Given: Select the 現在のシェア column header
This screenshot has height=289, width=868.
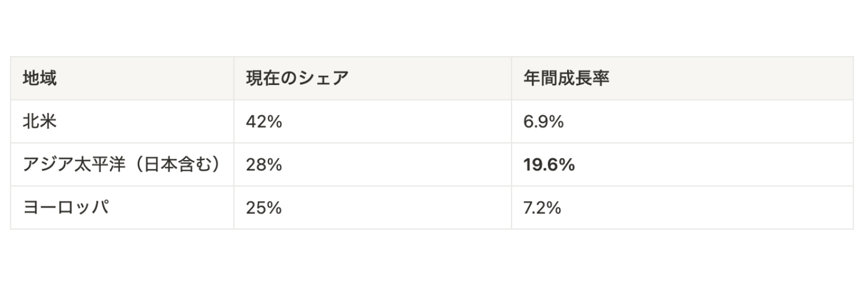Looking at the screenshot, I should (x=297, y=79).
